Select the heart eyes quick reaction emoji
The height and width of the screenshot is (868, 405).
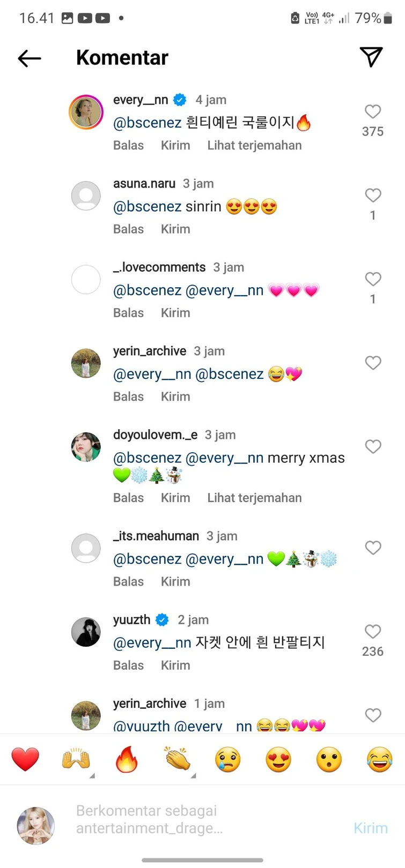277,759
